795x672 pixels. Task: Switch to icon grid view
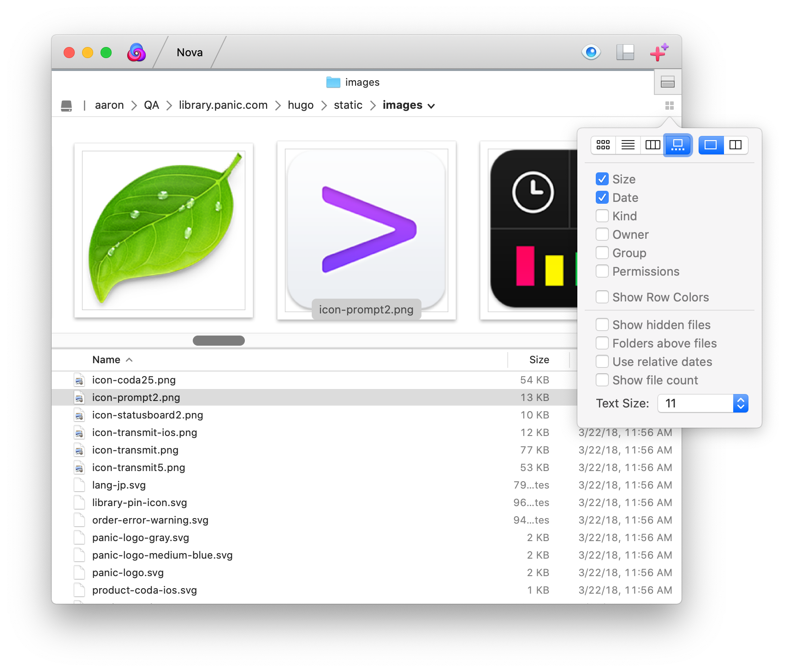[x=603, y=145]
